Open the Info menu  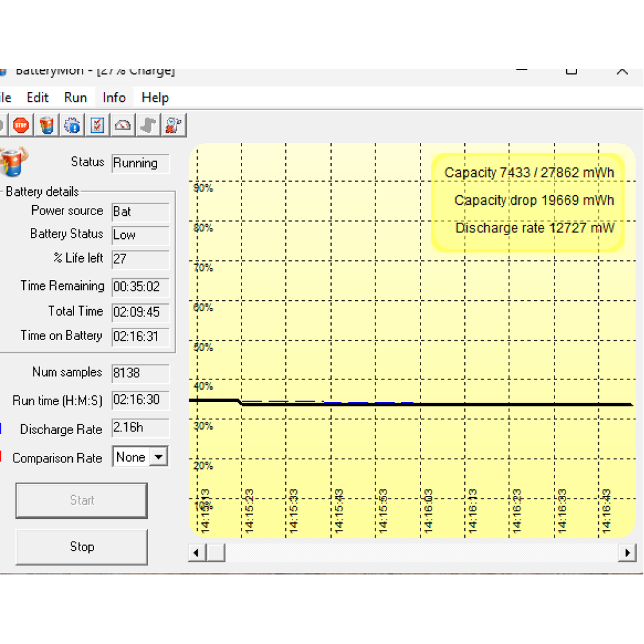(x=114, y=98)
